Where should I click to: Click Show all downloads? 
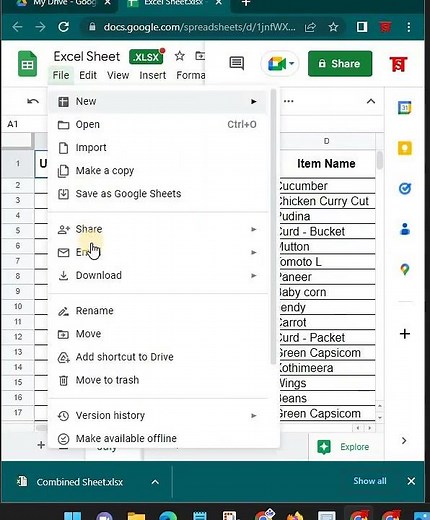coord(370,481)
